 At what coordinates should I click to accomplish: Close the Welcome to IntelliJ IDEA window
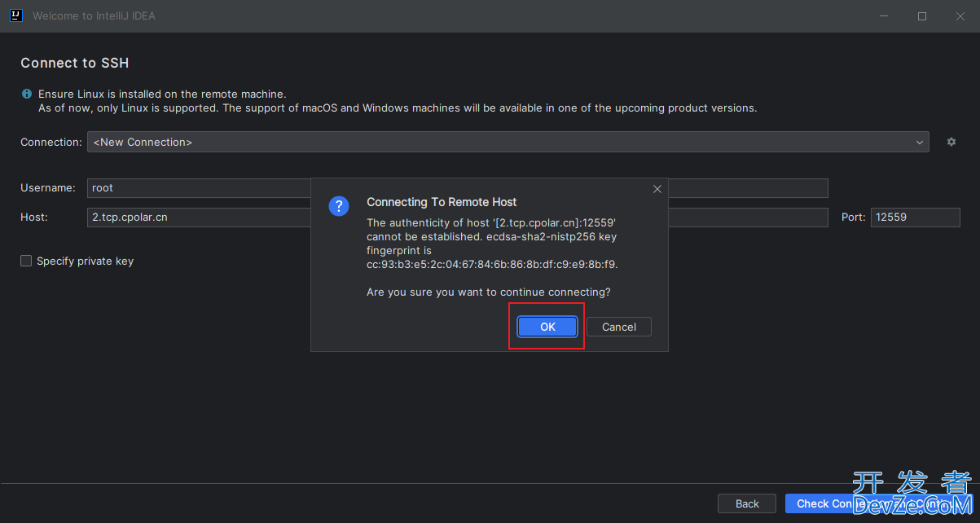point(960,15)
